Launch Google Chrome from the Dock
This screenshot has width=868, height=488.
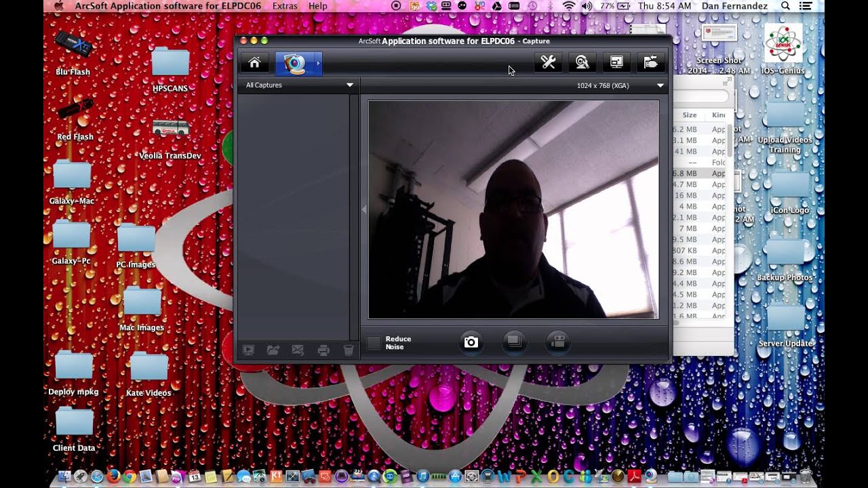click(x=130, y=476)
